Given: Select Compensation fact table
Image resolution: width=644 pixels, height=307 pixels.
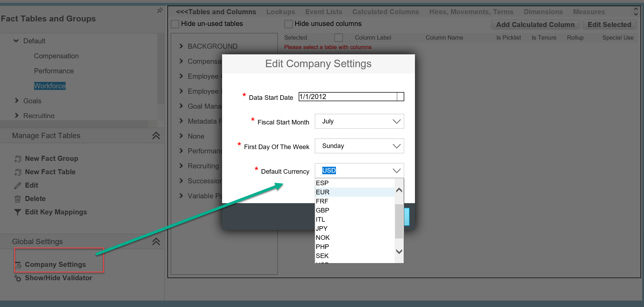Looking at the screenshot, I should click(56, 56).
